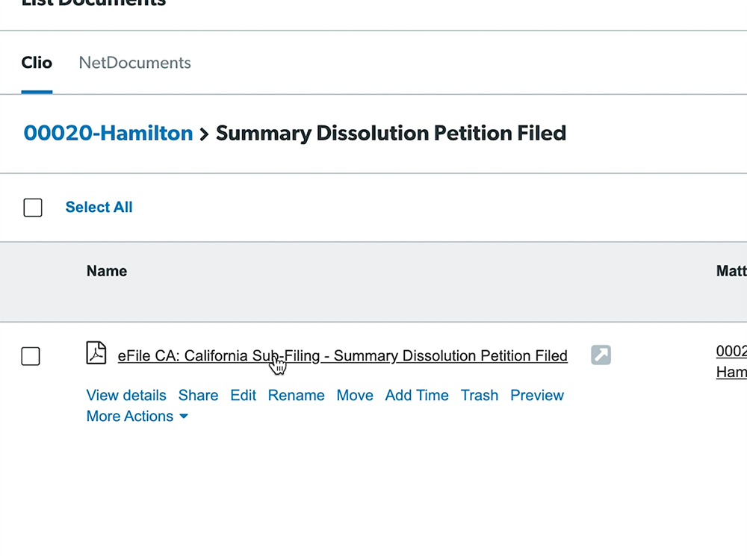This screenshot has height=560, width=747.
Task: Move the document to another folder
Action: point(355,396)
